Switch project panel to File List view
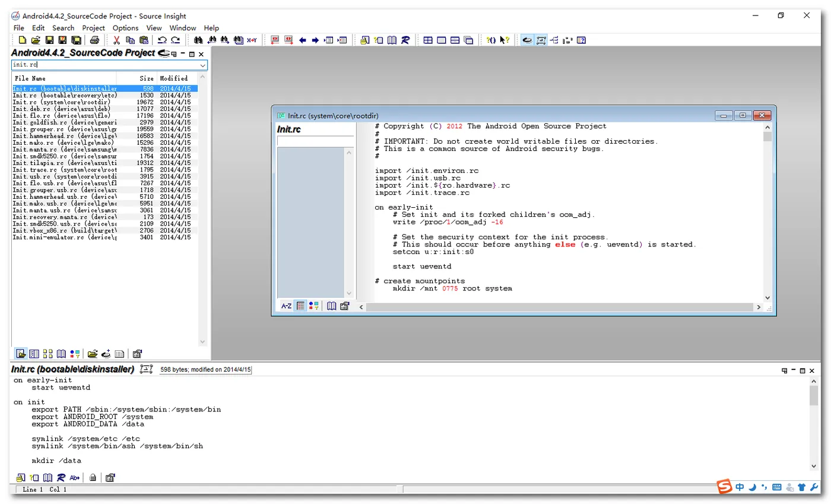The width and height of the screenshot is (831, 504). [21, 354]
